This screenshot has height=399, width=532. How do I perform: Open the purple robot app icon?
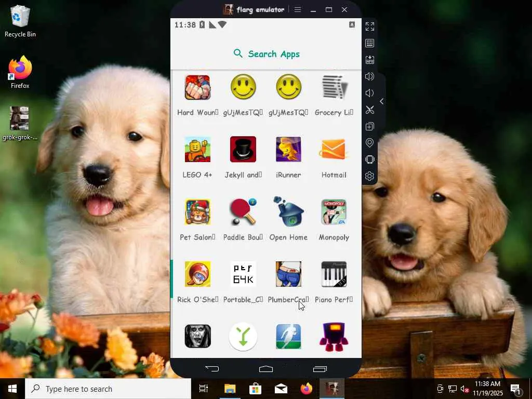(x=334, y=336)
